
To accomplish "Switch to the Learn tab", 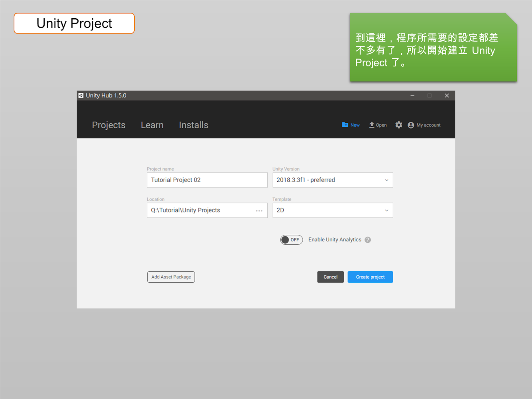I will (152, 125).
